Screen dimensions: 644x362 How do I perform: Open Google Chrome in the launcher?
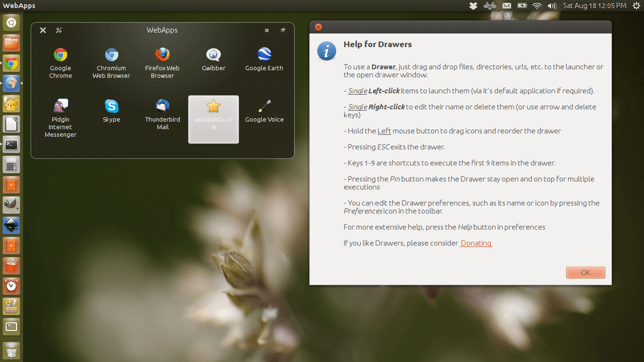11,63
